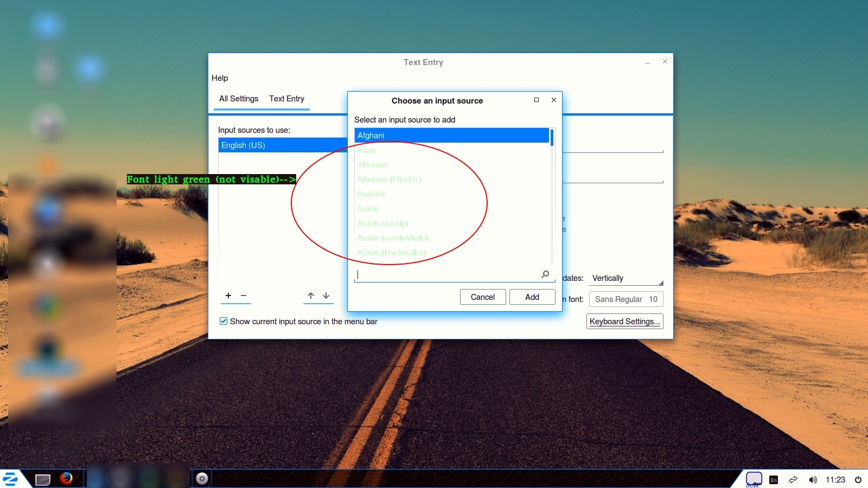Click the minus icon to remove input source
The width and height of the screenshot is (868, 488).
244,296
